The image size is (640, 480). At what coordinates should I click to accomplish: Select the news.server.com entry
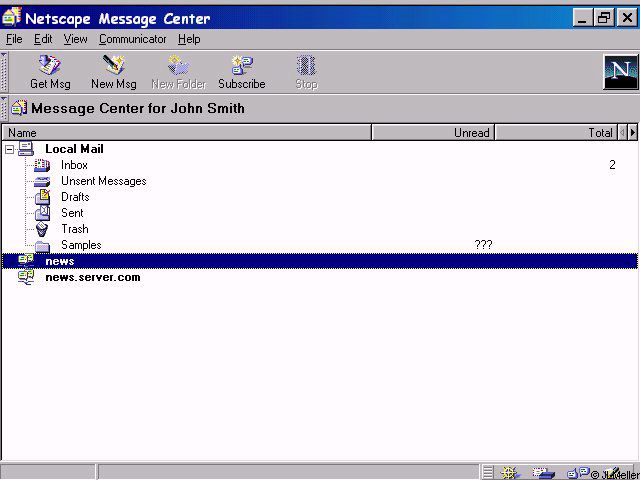[93, 278]
